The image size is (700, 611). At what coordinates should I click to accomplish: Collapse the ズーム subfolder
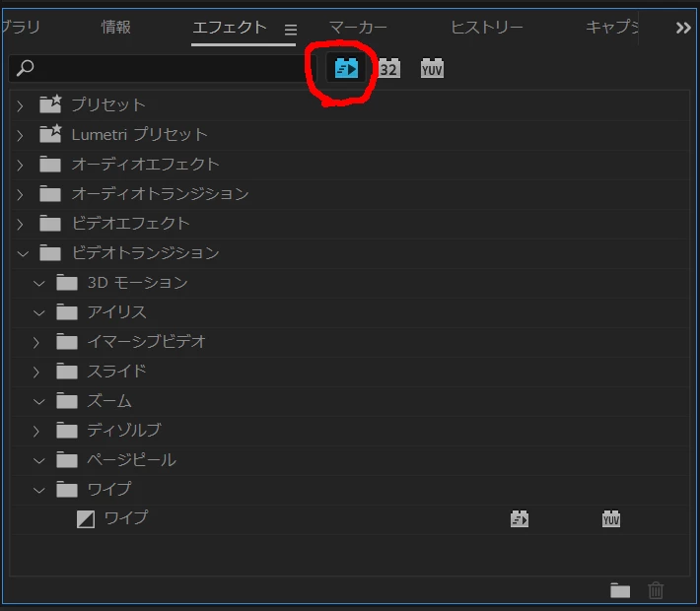point(39,402)
